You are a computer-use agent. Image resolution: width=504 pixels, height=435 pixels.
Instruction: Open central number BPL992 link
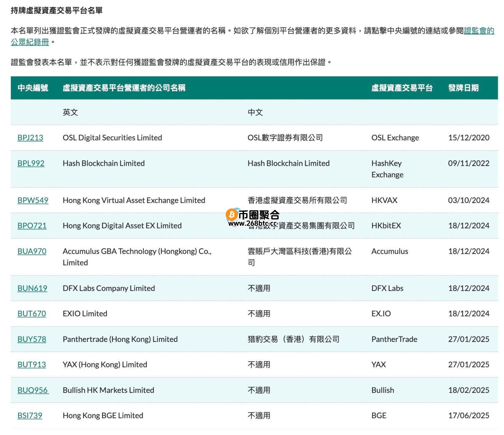coord(31,163)
